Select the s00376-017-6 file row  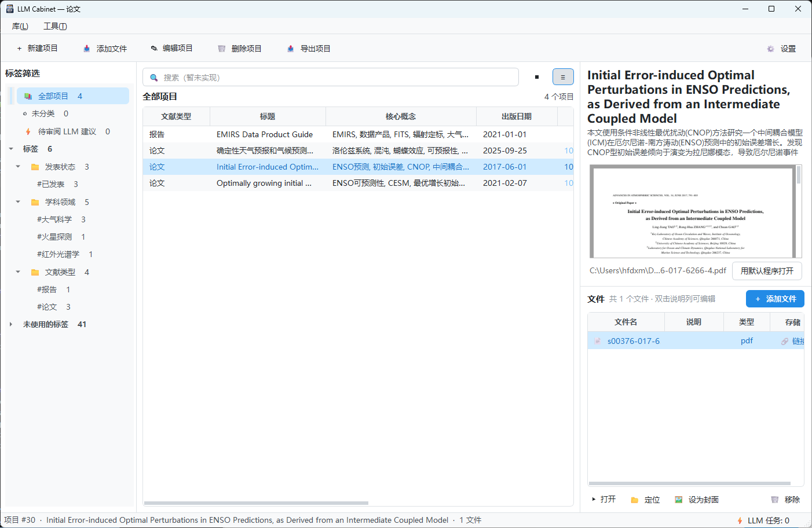click(696, 341)
